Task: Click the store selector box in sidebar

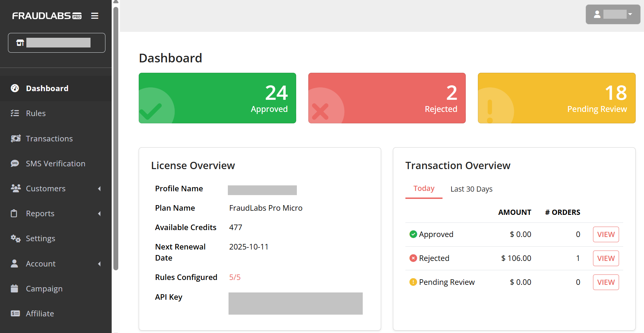Action: tap(57, 43)
